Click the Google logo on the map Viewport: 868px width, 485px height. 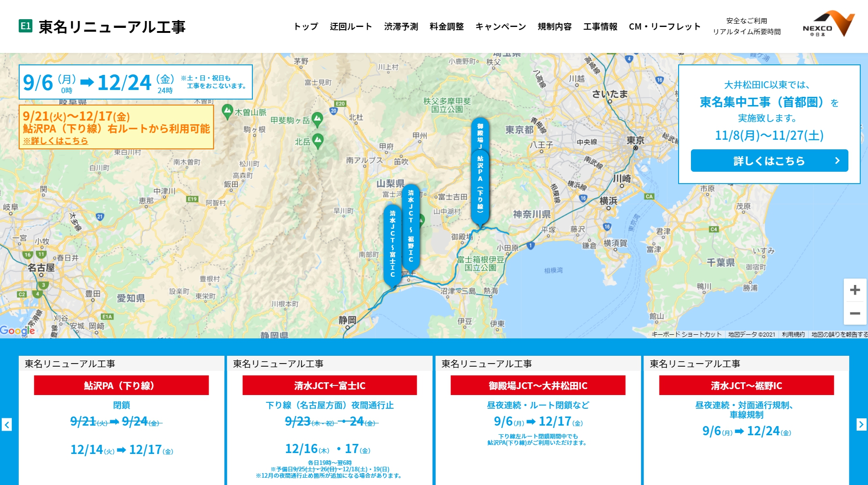point(17,331)
